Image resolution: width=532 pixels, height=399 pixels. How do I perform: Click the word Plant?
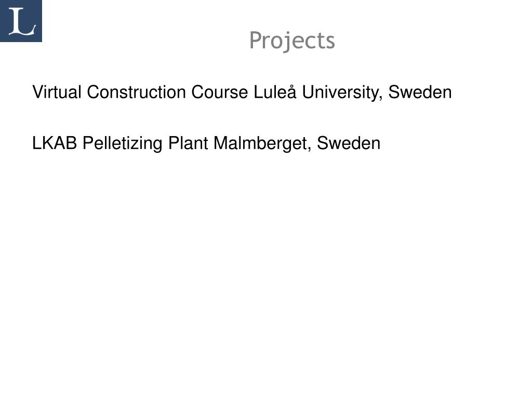tap(188, 143)
